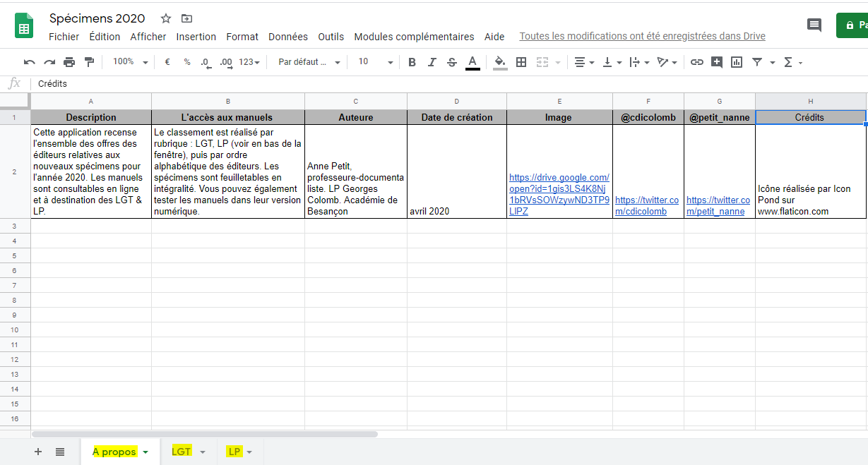Image resolution: width=868 pixels, height=465 pixels.
Task: Open the font Par défaut dropdown
Action: click(309, 62)
